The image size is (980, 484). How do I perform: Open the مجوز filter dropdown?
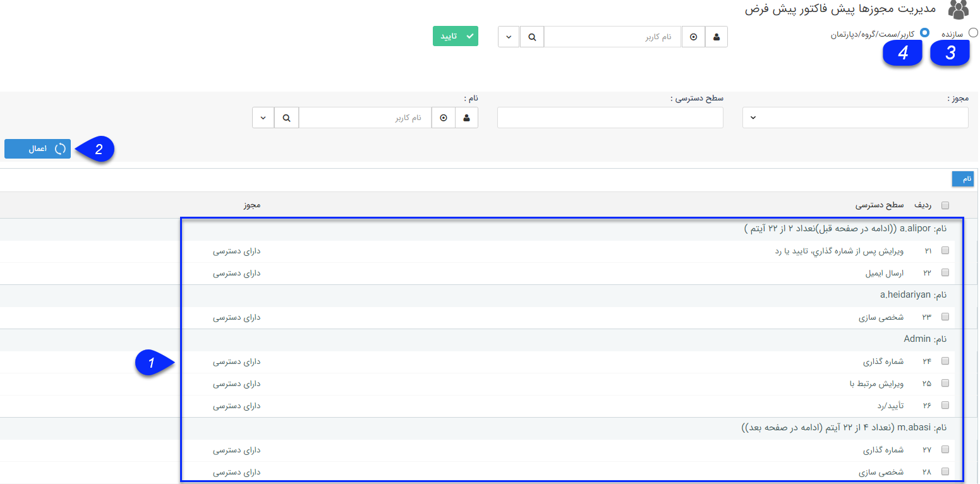[855, 118]
